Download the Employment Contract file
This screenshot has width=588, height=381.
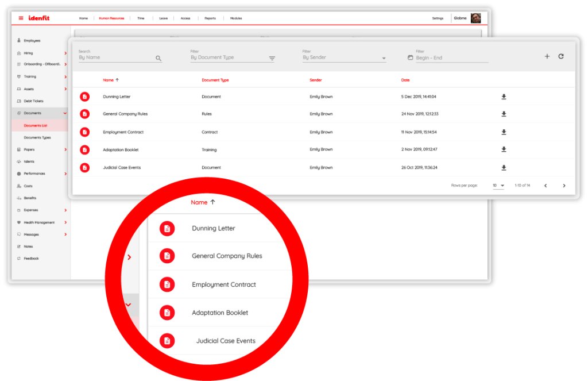tap(504, 132)
